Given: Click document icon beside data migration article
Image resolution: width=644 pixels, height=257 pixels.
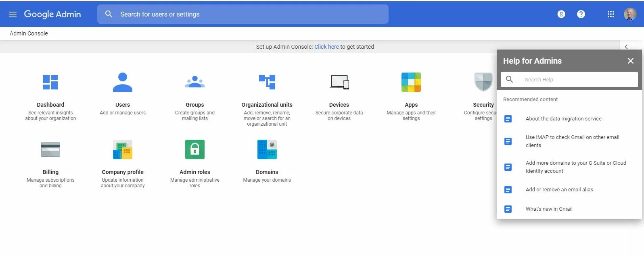Looking at the screenshot, I should 508,119.
